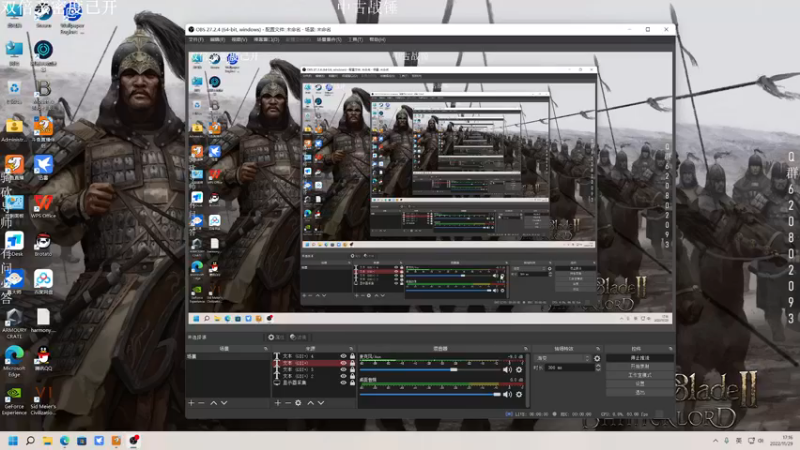
Task: Open Steam from the desktop
Action: 43,15
